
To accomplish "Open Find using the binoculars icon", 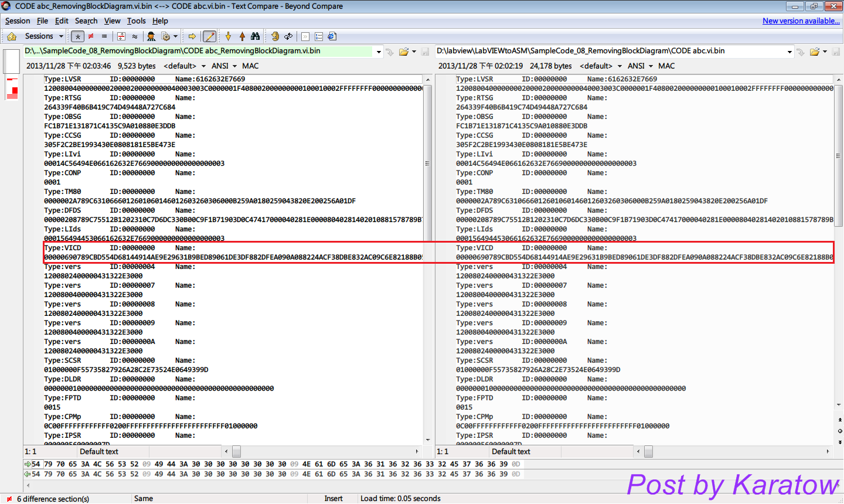I will click(x=254, y=36).
